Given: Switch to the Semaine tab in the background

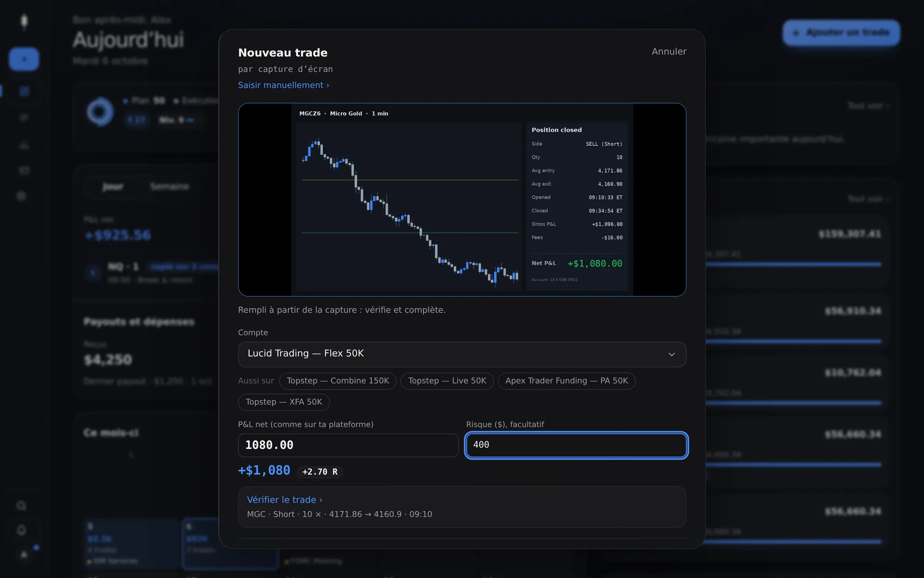Looking at the screenshot, I should [169, 187].
